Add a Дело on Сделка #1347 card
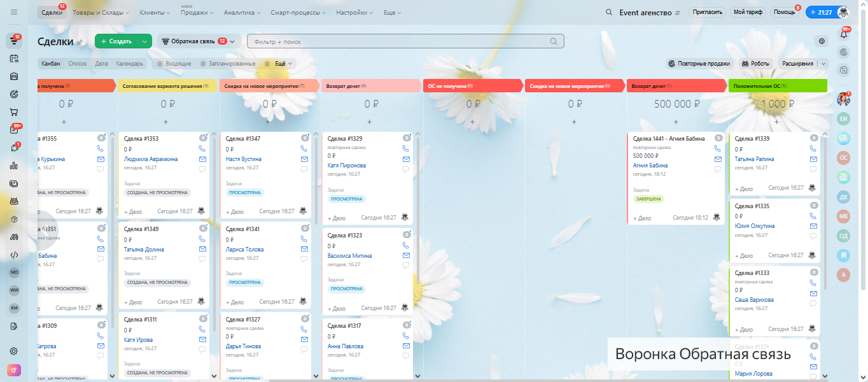This screenshot has height=382, width=868. click(234, 211)
